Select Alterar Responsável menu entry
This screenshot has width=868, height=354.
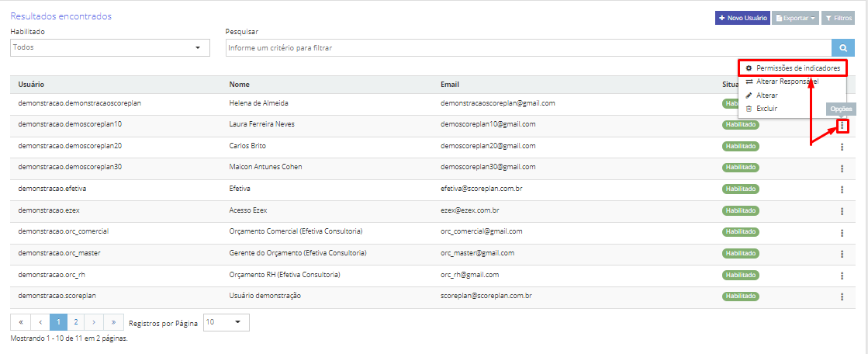pyautogui.click(x=787, y=82)
